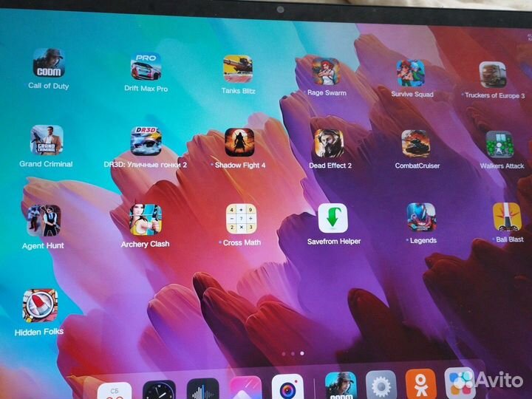
Task: Open Savefrom Helper
Action: tap(332, 218)
